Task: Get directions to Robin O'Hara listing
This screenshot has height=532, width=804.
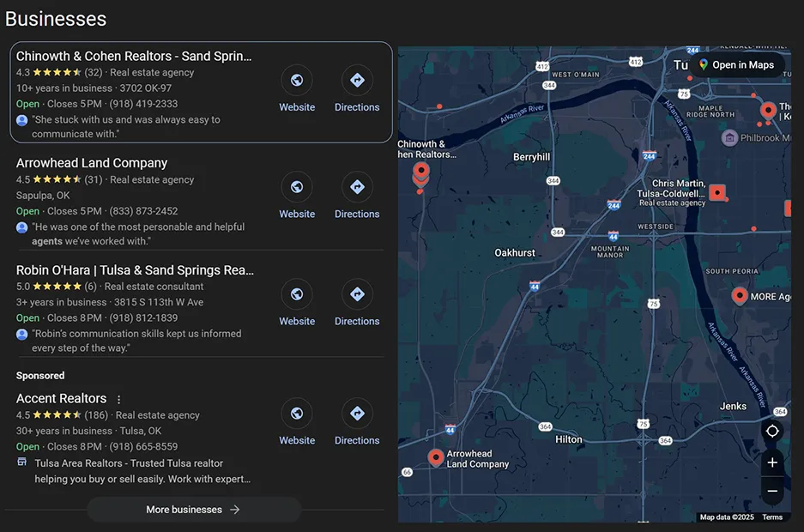Action: point(357,294)
